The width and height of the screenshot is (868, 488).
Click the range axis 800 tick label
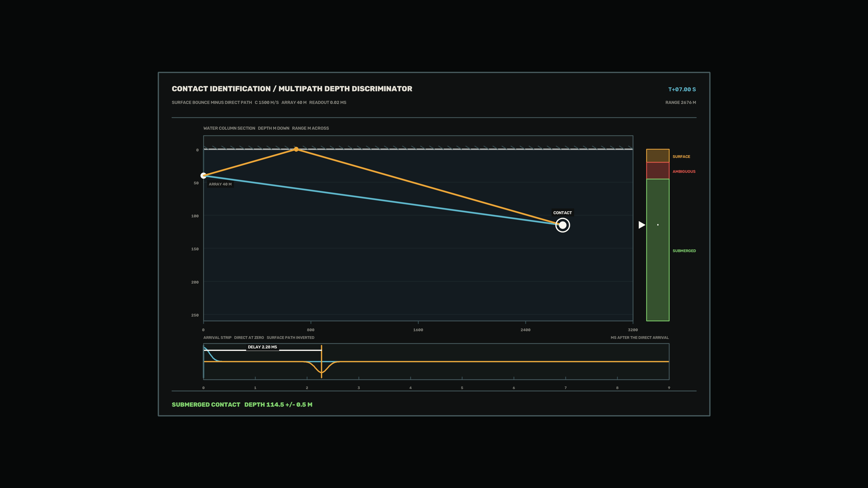pos(311,330)
